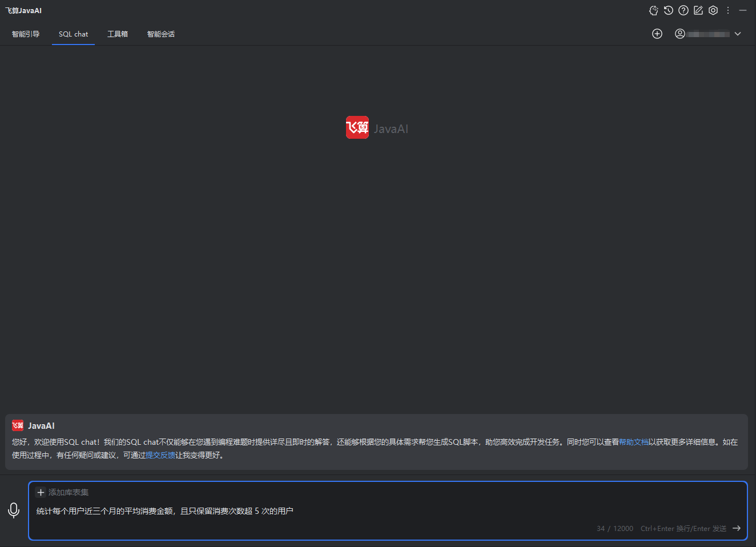Open the AI brain model icon
This screenshot has width=756, height=547.
(654, 10)
